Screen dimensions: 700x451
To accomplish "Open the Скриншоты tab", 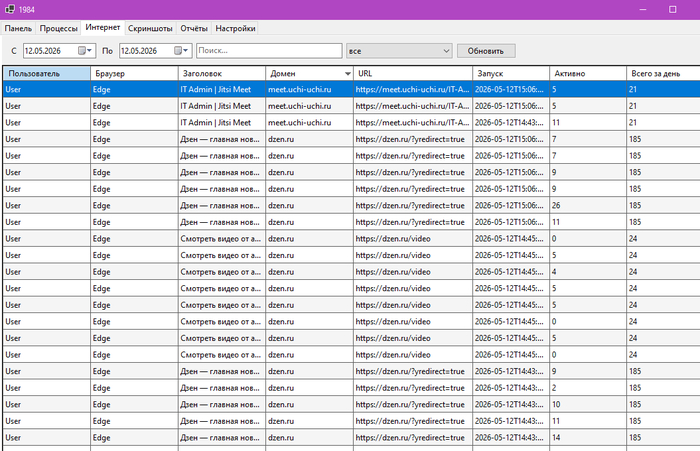I will click(150, 29).
